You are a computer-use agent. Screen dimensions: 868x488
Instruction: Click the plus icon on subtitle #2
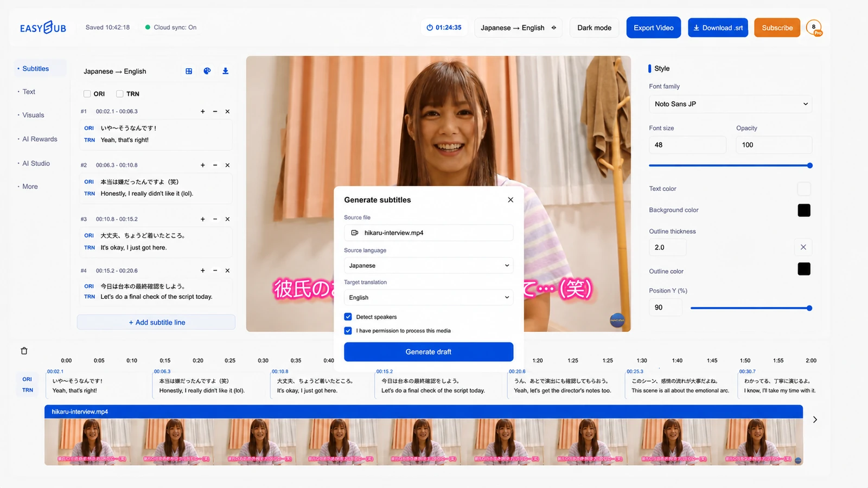coord(203,165)
